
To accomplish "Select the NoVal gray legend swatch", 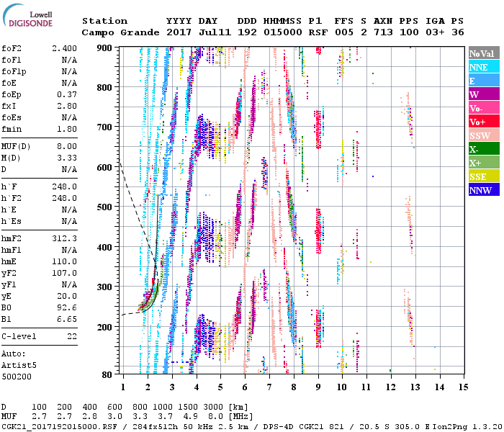I will point(484,53).
